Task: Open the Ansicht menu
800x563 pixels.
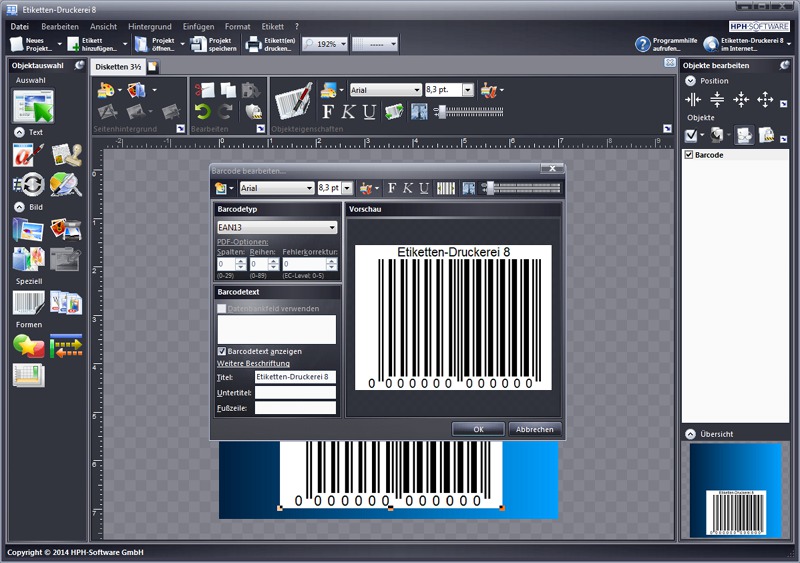Action: tap(103, 27)
